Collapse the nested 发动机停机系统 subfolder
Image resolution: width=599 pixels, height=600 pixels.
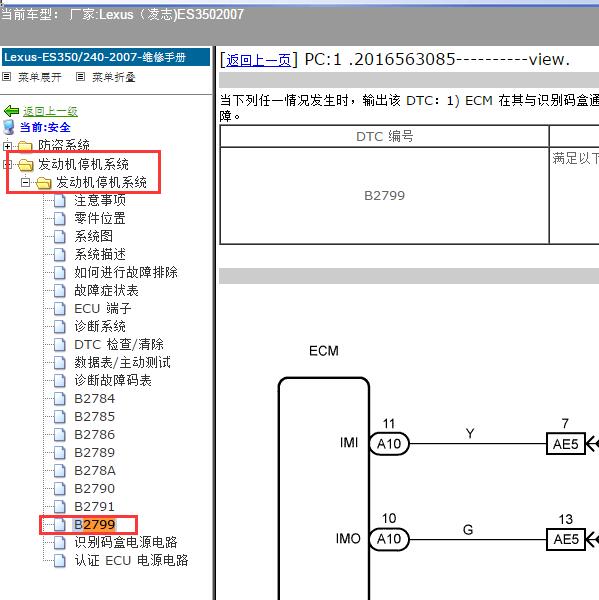point(25,183)
